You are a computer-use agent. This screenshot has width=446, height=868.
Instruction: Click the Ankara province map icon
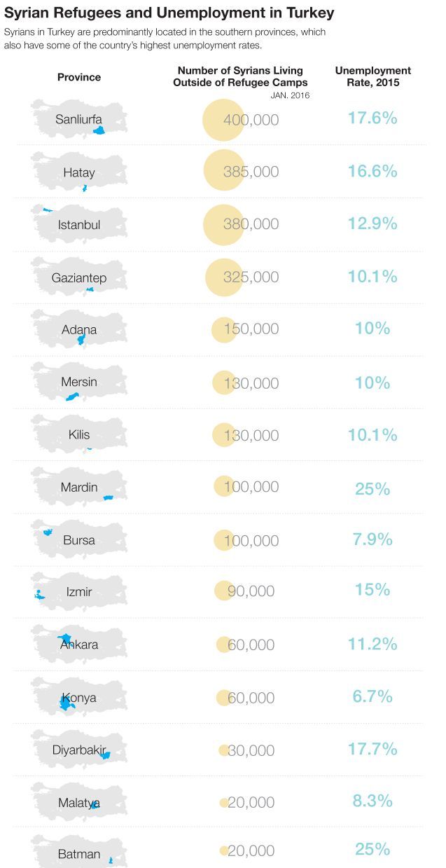pyautogui.click(x=79, y=645)
